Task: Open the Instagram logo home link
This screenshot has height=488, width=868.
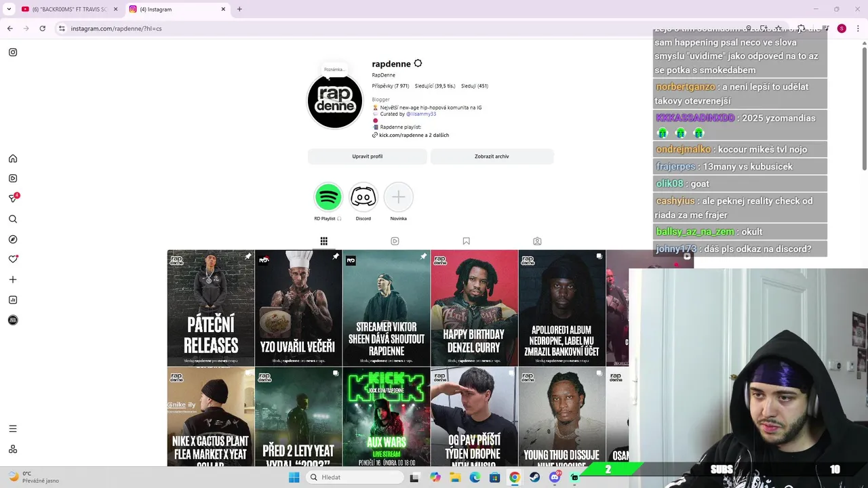Action: [13, 52]
